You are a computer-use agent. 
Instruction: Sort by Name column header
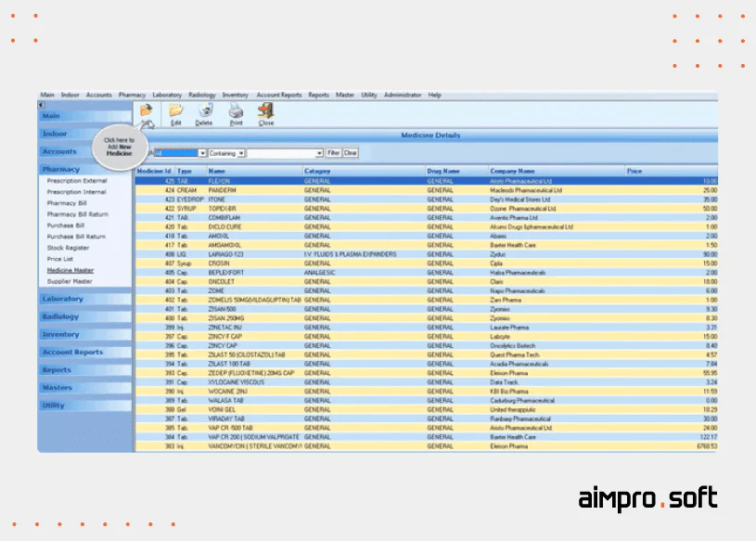254,171
